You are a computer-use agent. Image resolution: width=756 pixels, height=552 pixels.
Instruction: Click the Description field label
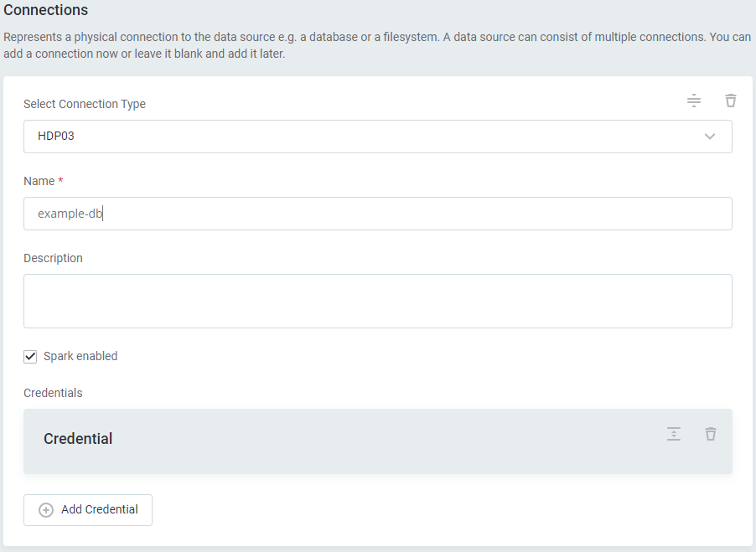[x=53, y=259]
